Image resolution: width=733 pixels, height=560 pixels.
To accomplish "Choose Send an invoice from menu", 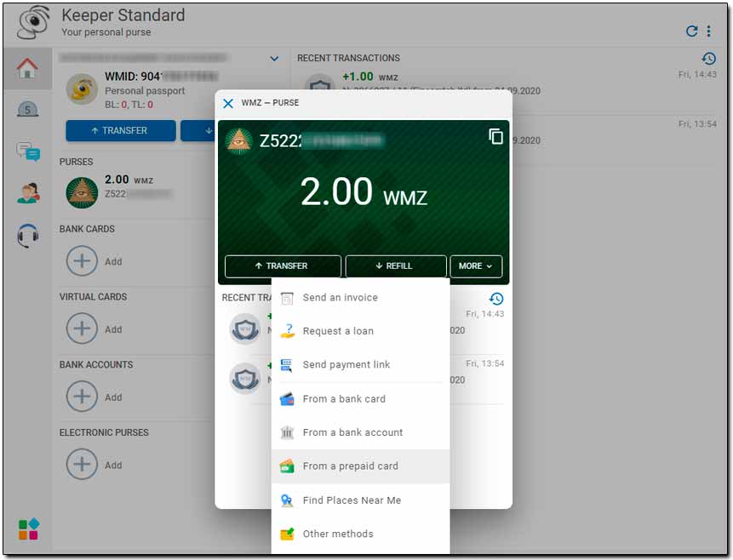I will 360,298.
